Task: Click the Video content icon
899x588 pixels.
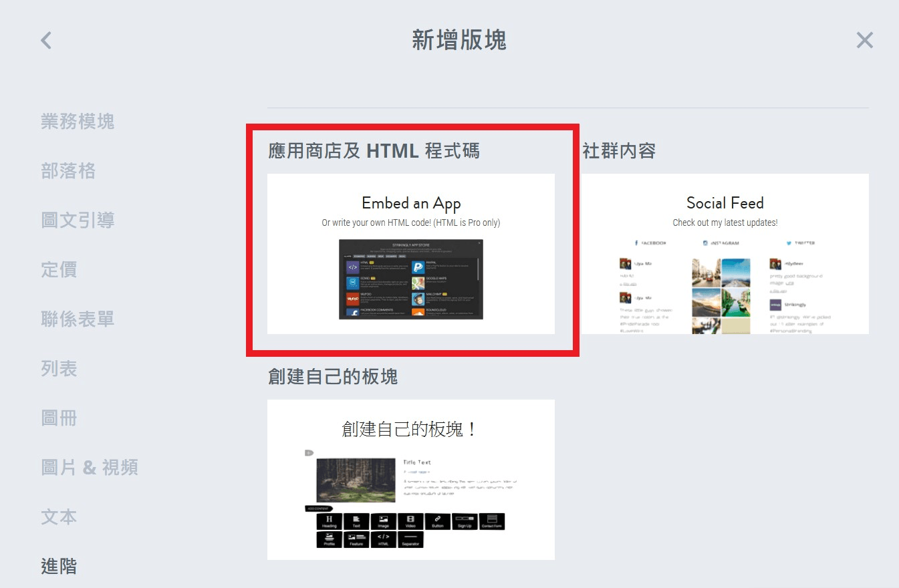Action: 410,521
